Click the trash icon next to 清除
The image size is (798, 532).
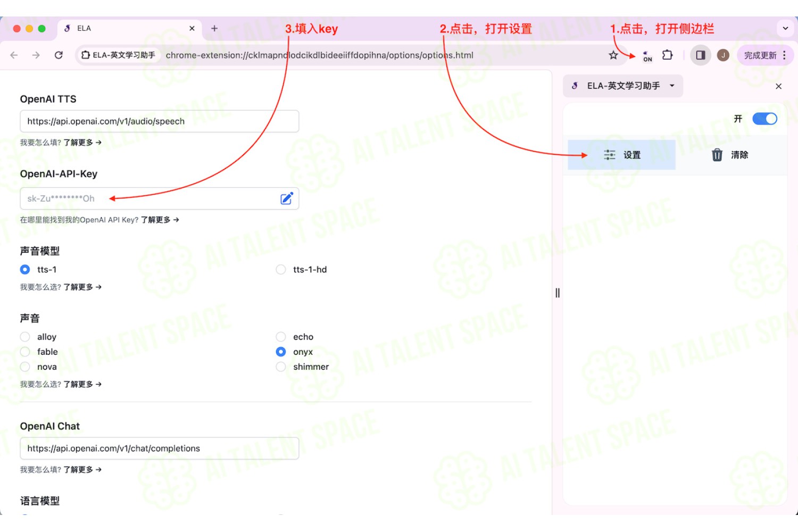pos(717,155)
